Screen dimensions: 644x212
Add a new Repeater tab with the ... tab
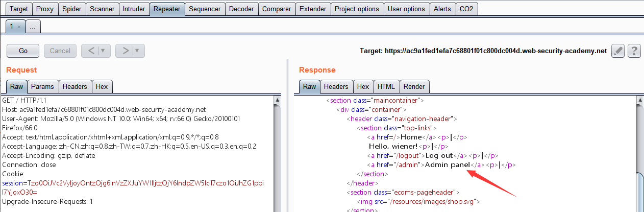32,27
